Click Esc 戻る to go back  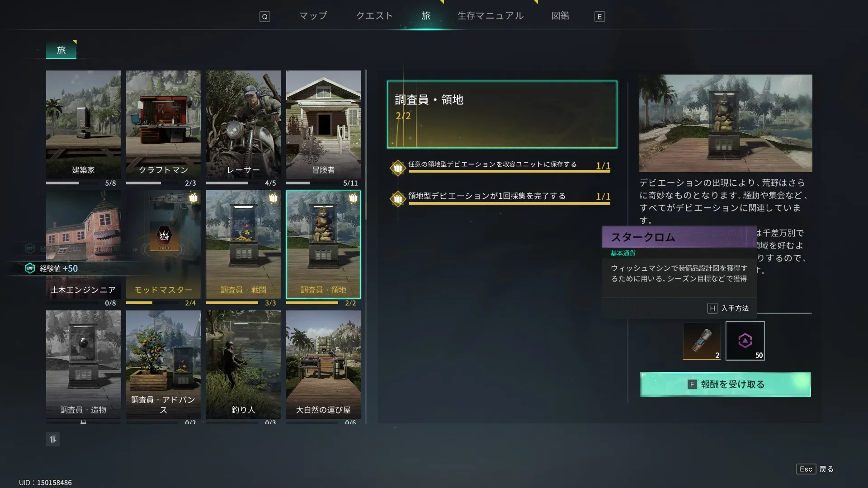[x=815, y=469]
